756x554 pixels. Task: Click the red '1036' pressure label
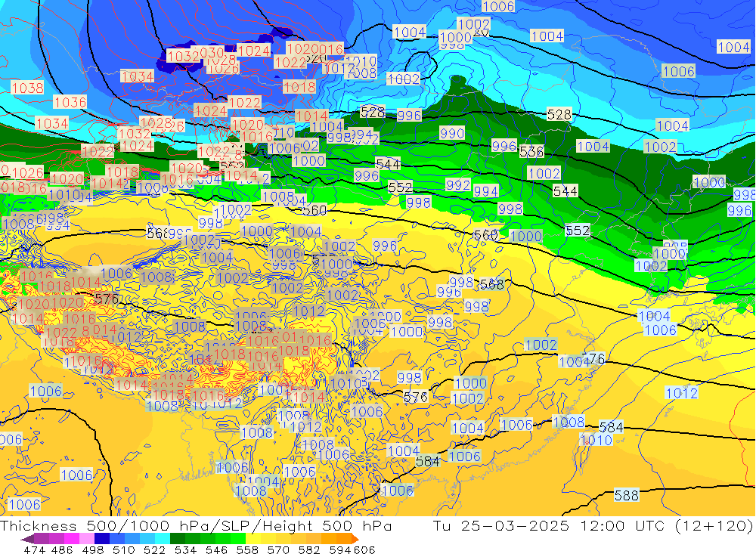pos(70,102)
